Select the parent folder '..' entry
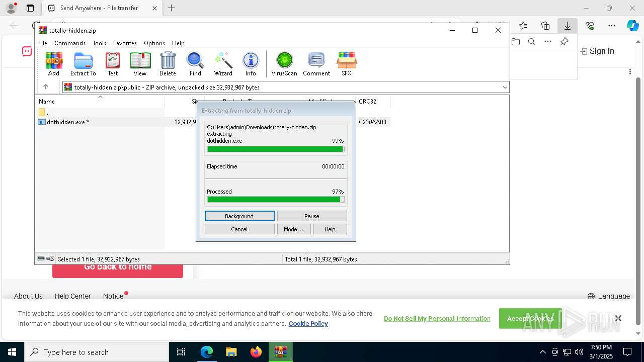 [44, 112]
